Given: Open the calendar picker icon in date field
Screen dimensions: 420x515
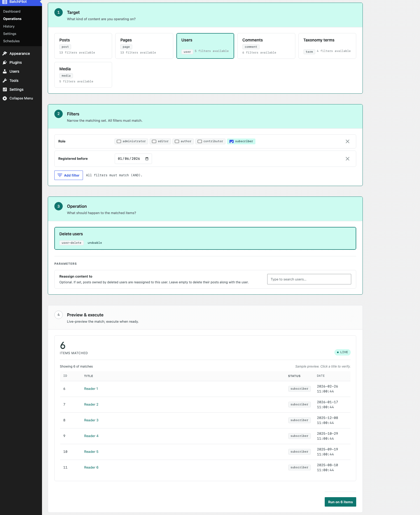Looking at the screenshot, I should [147, 159].
